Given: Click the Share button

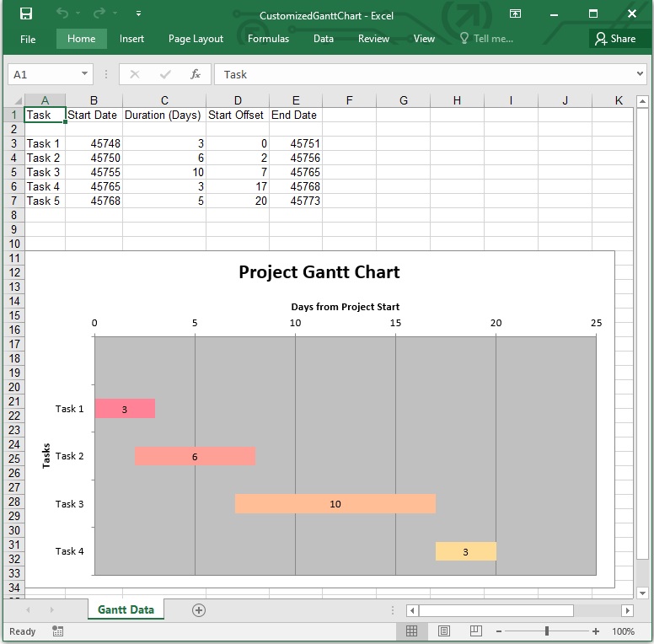Looking at the screenshot, I should point(615,39).
